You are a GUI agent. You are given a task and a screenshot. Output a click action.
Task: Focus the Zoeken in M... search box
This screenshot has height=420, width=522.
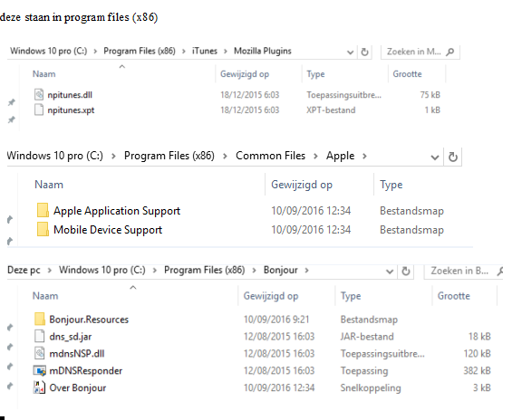420,52
